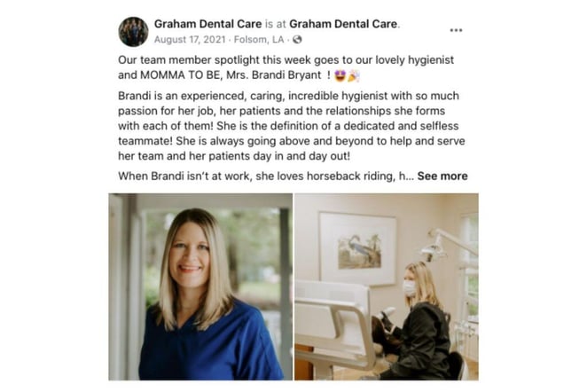
Task: Click the globe public audience icon
Action: pyautogui.click(x=297, y=40)
